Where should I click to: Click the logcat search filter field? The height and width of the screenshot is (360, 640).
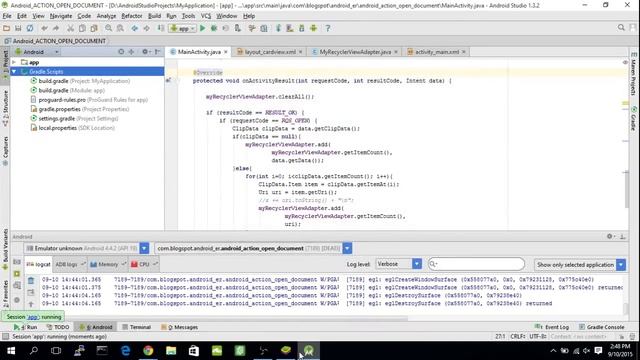tap(476, 264)
